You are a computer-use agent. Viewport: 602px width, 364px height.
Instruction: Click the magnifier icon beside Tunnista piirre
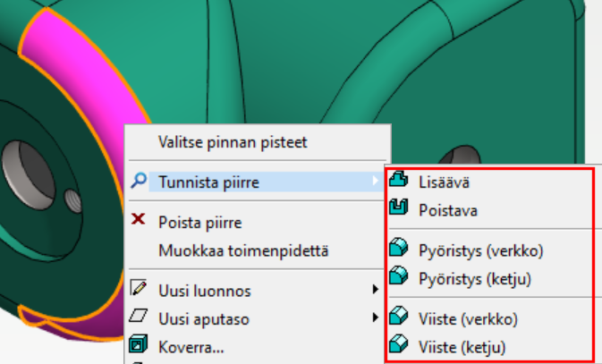138,182
